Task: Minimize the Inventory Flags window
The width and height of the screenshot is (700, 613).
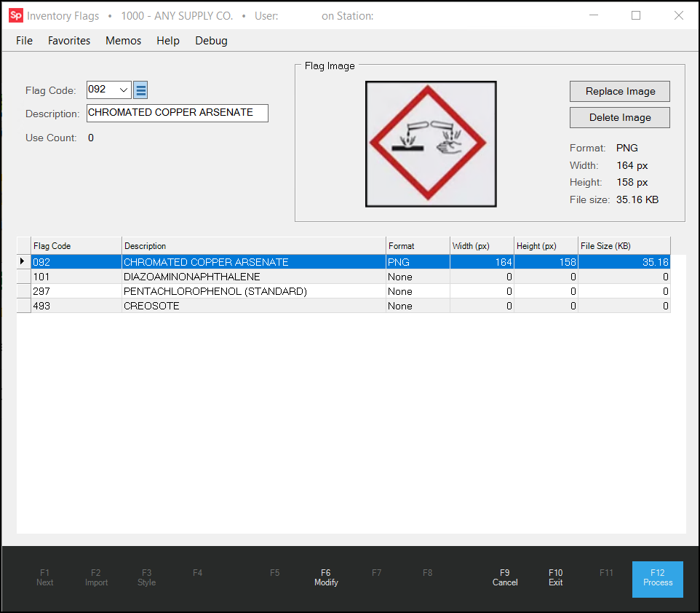Action: [593, 15]
